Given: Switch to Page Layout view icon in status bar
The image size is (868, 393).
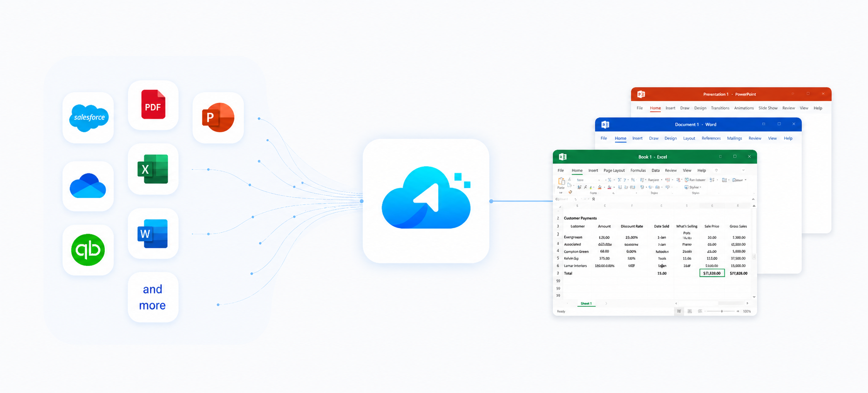Looking at the screenshot, I should tap(690, 311).
